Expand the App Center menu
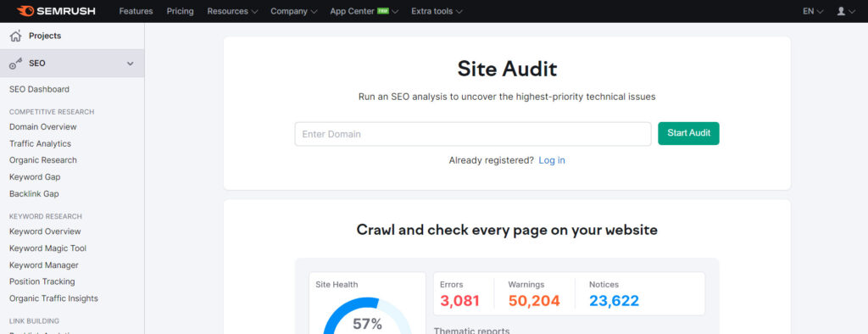 (x=364, y=11)
